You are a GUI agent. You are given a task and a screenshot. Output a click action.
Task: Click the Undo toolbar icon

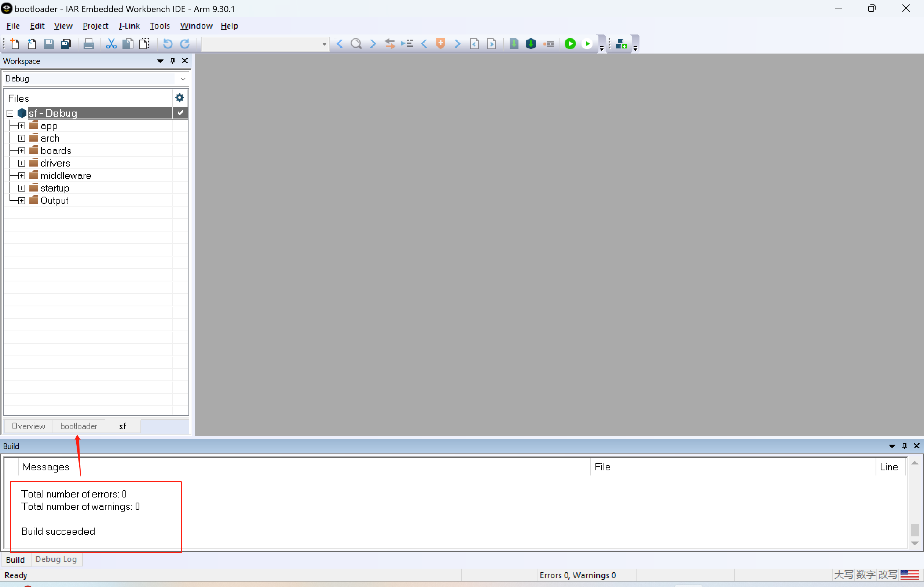[168, 44]
